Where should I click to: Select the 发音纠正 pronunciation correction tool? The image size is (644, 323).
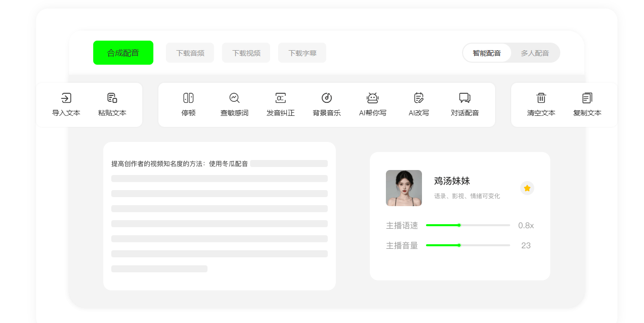[x=281, y=98]
